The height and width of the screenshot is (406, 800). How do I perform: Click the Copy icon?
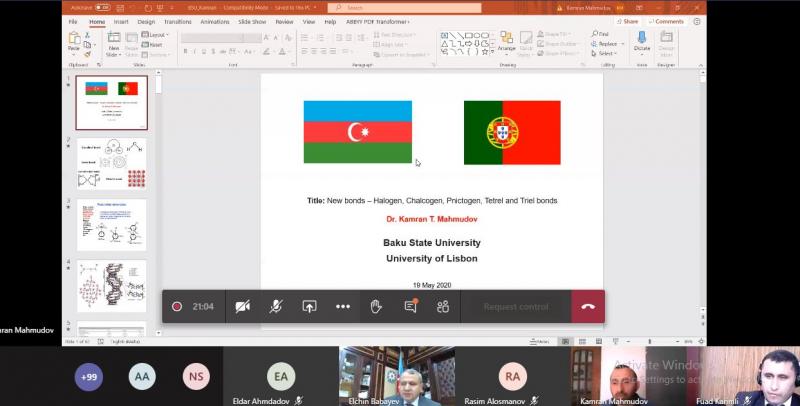pos(87,44)
